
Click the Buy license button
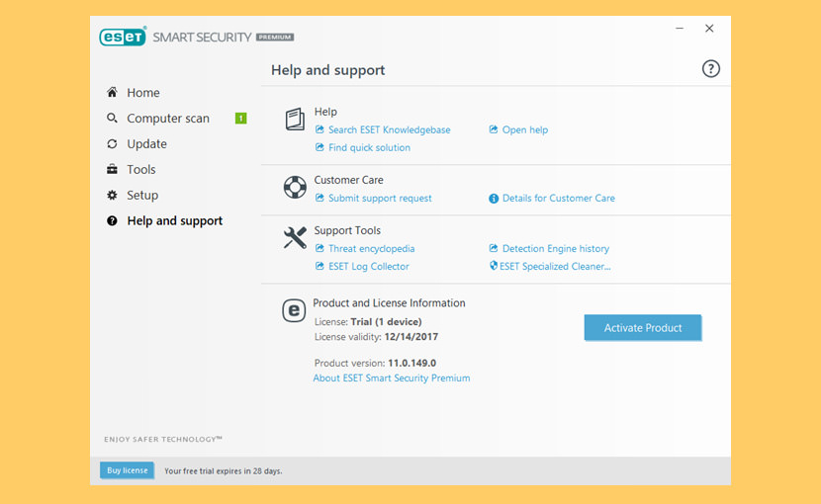coord(128,470)
